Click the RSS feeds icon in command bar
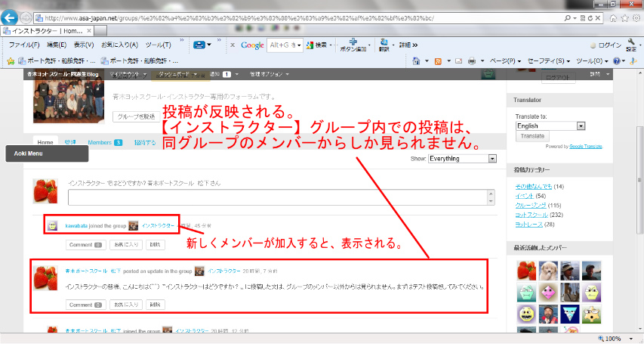644x344 pixels. tap(438, 61)
